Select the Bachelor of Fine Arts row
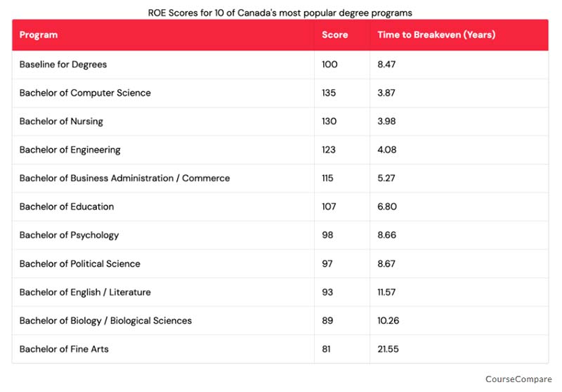Image resolution: width=562 pixels, height=392 pixels. pos(64,349)
